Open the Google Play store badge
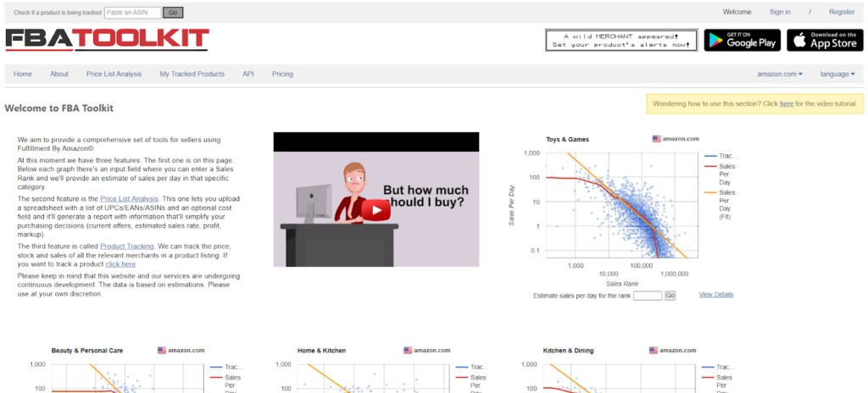The height and width of the screenshot is (393, 868). point(742,40)
